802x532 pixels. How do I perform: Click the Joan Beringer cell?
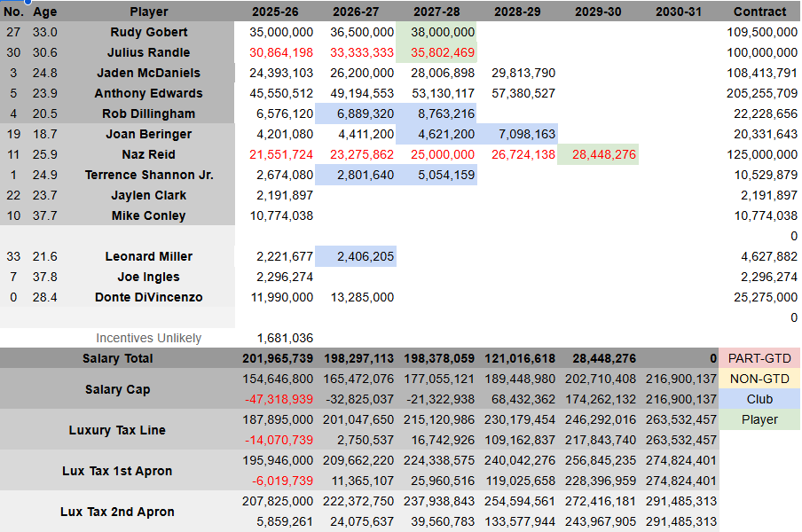149,134
